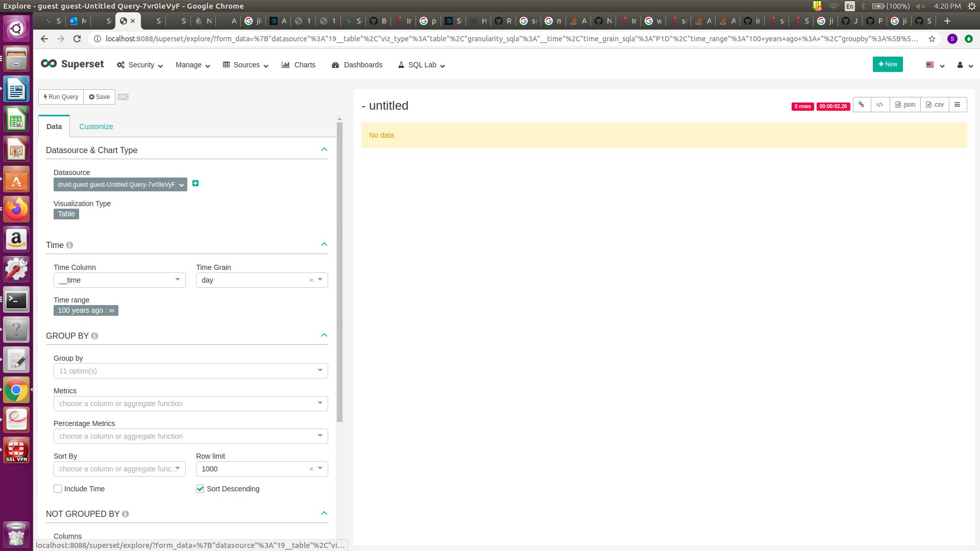Collapse the GROUP BY section
Image resolution: width=980 pixels, height=551 pixels.
point(324,335)
